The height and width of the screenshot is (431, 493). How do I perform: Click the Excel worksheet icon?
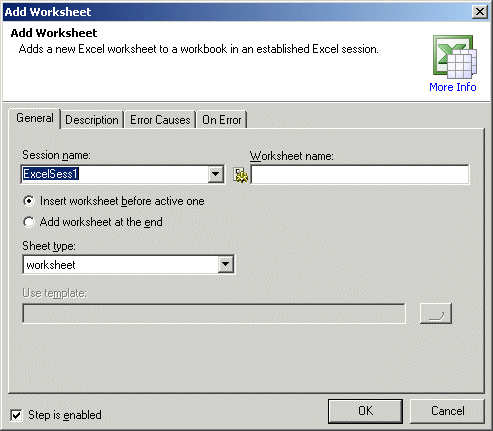pos(455,57)
